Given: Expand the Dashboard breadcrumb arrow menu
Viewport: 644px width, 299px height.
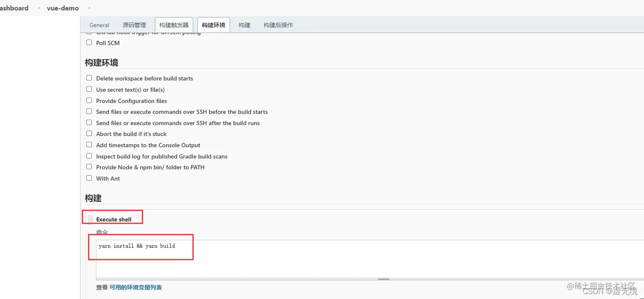Looking at the screenshot, I should coord(39,8).
